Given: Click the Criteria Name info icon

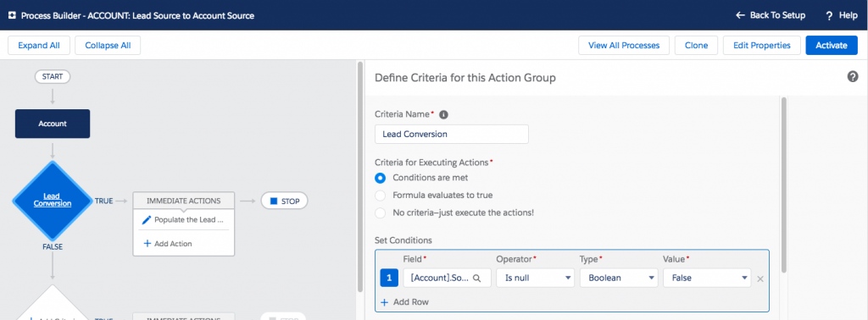Looking at the screenshot, I should [x=443, y=114].
